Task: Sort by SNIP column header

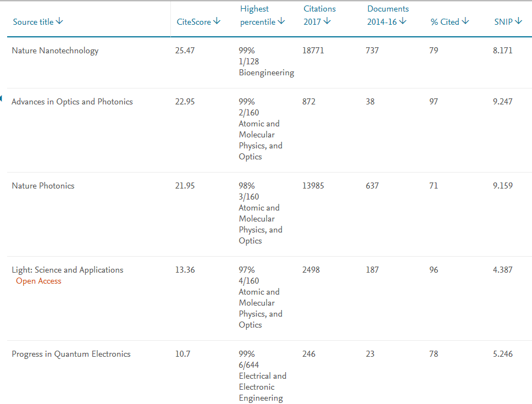Action: click(508, 21)
